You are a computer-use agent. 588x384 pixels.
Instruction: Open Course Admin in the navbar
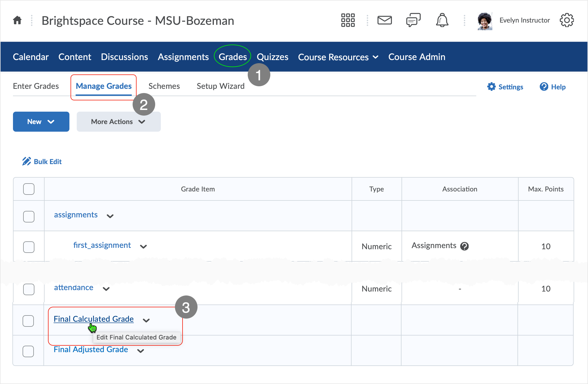(x=417, y=57)
